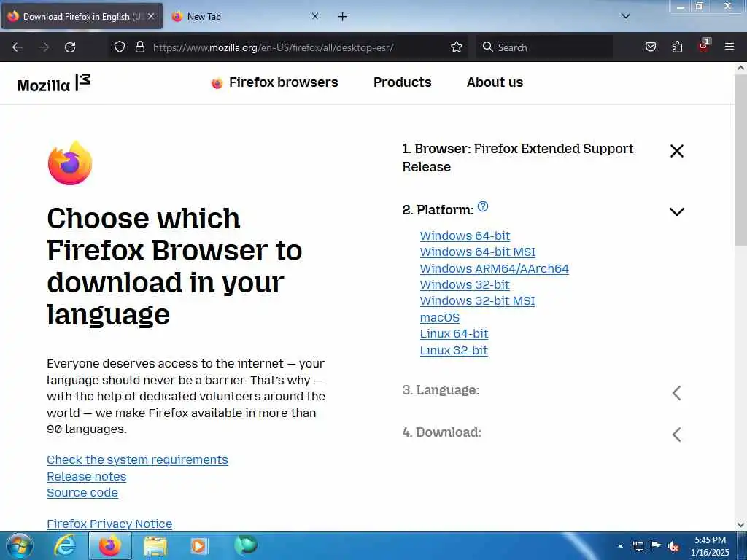The height and width of the screenshot is (560, 747).
Task: Bookmark this page with the star icon
Action: coord(457,47)
